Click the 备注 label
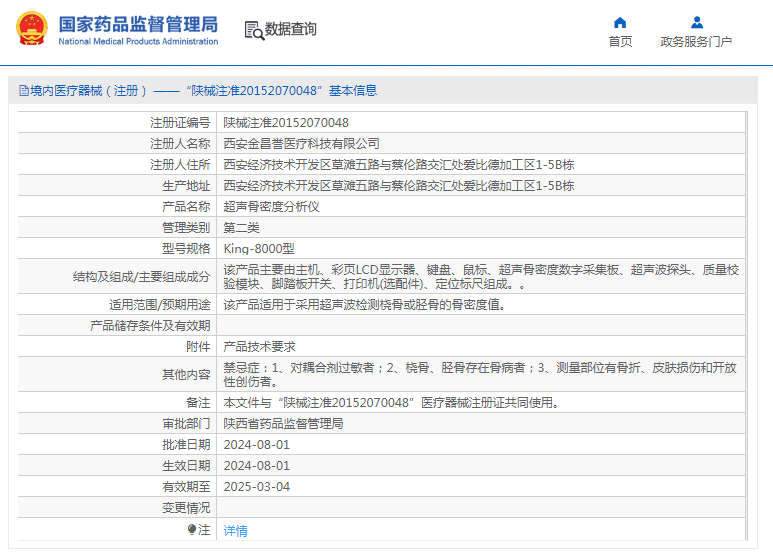773x553 pixels. (198, 403)
